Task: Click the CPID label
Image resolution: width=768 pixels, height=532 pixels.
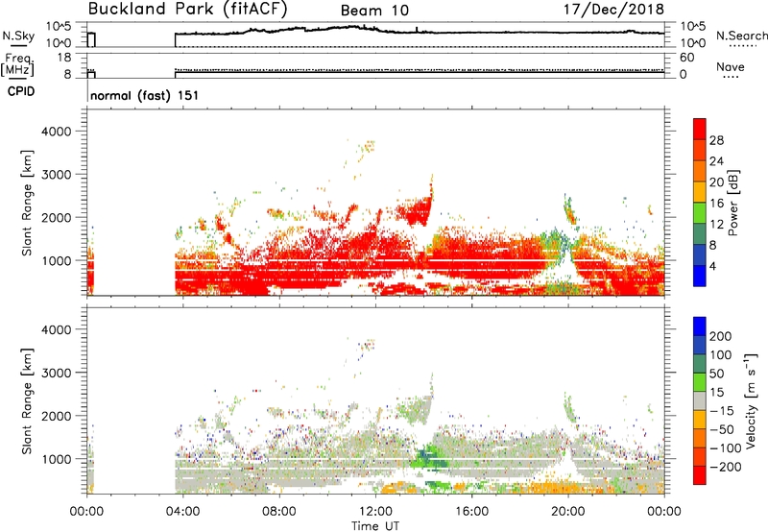Action: click(21, 91)
